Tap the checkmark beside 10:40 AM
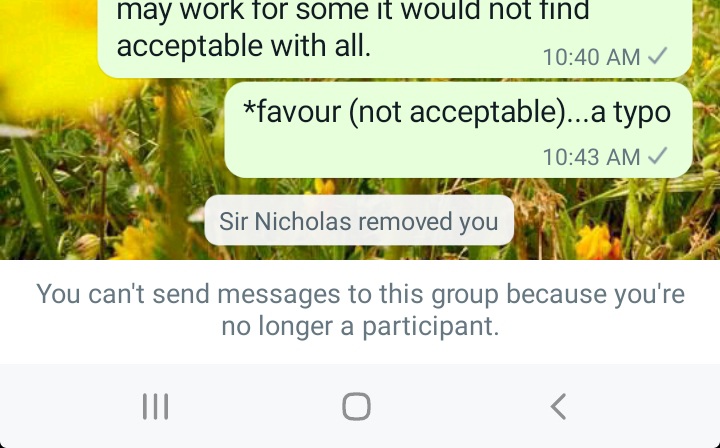720x448 pixels. pyautogui.click(x=658, y=56)
